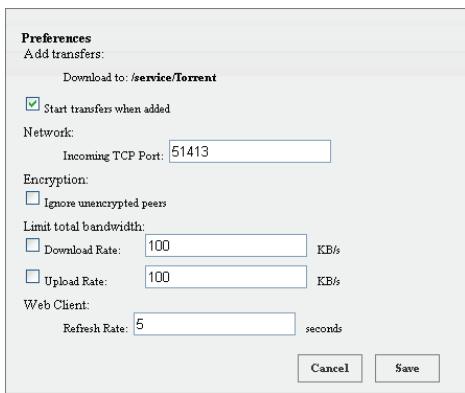Click KB/s beside Download Rate

(x=328, y=250)
